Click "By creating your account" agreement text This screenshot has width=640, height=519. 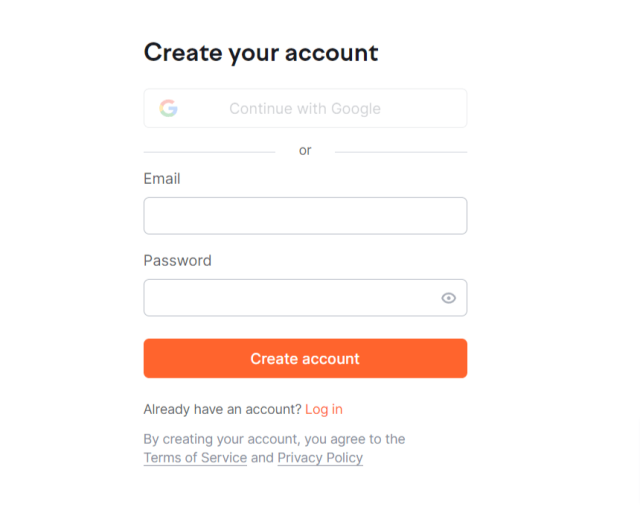click(222, 439)
